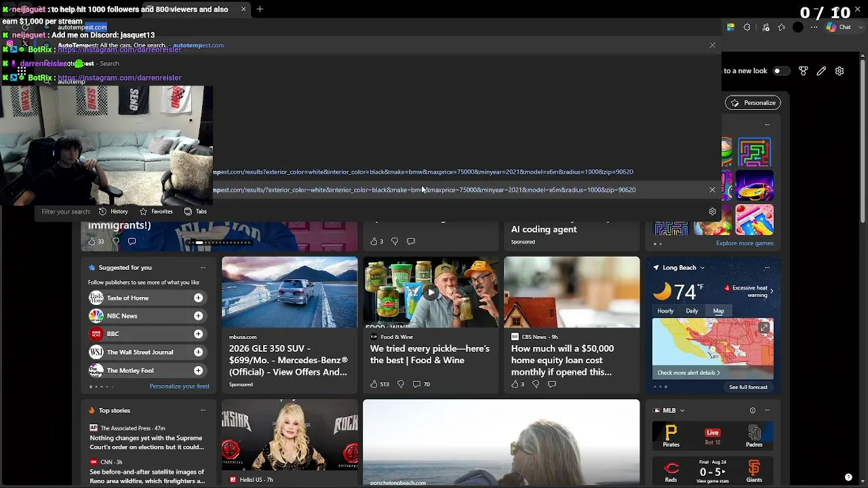Dislike the Food & Wine pickle article
The width and height of the screenshot is (868, 488).
click(401, 384)
